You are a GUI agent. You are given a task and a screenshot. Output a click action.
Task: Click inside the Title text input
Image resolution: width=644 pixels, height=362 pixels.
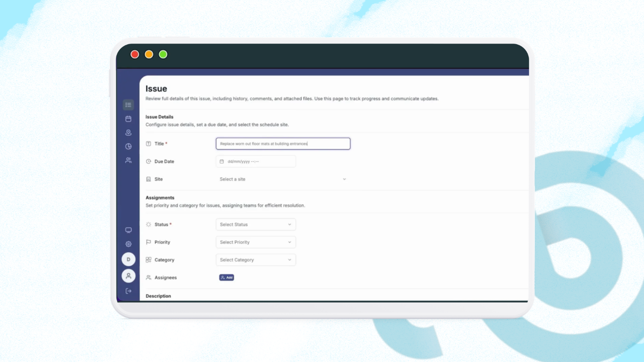coord(283,144)
